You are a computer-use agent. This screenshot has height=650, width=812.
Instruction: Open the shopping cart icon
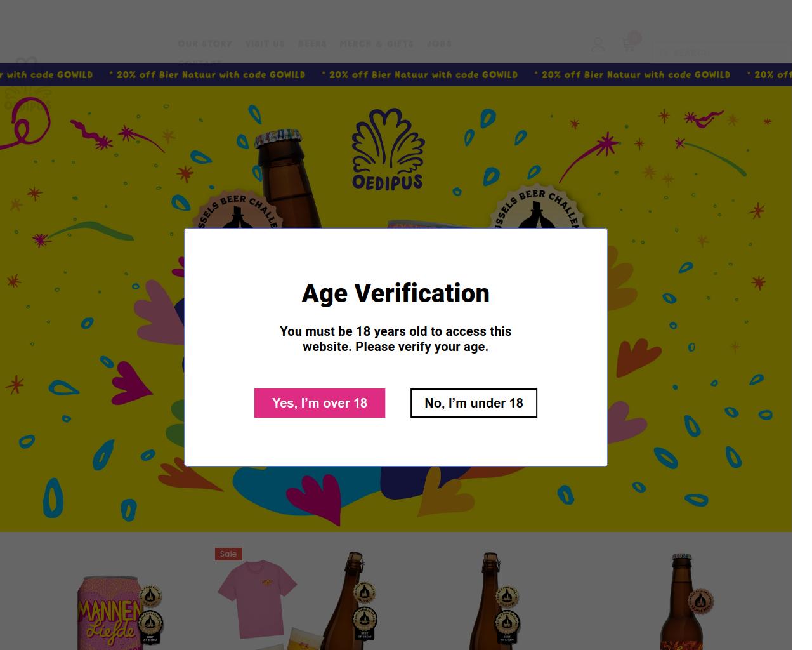[x=629, y=44]
